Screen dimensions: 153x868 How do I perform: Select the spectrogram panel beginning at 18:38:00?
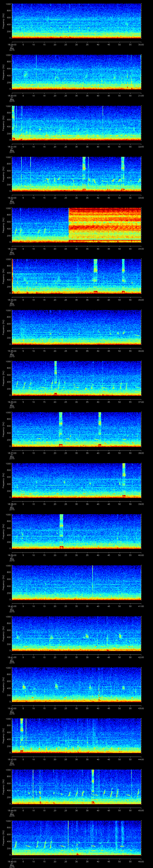[77, 481]
